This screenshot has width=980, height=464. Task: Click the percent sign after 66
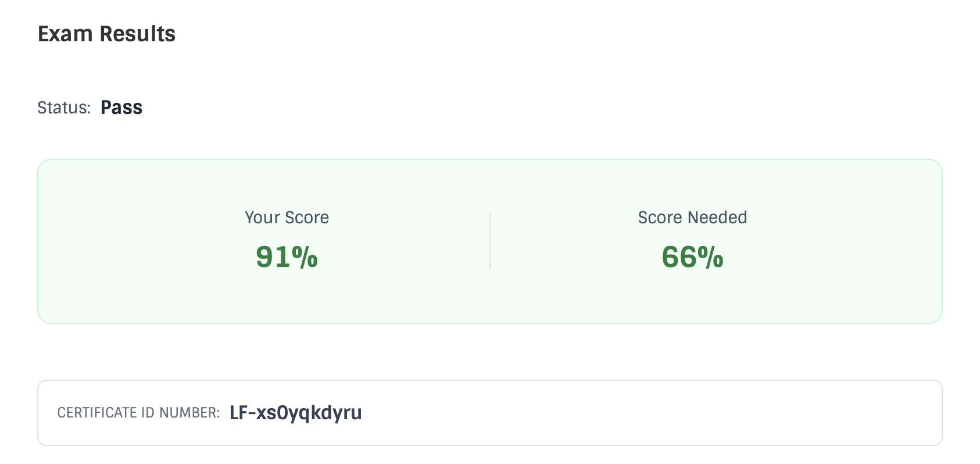tap(710, 257)
